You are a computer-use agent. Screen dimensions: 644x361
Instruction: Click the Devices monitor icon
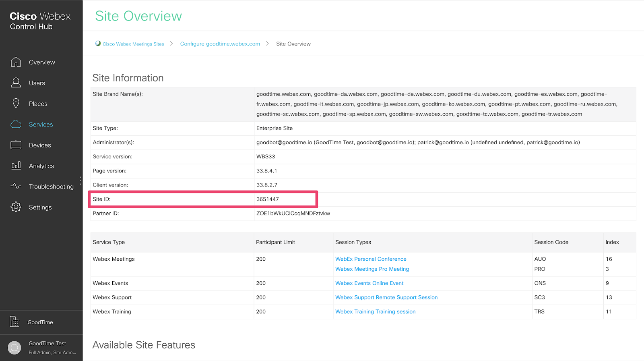(16, 145)
